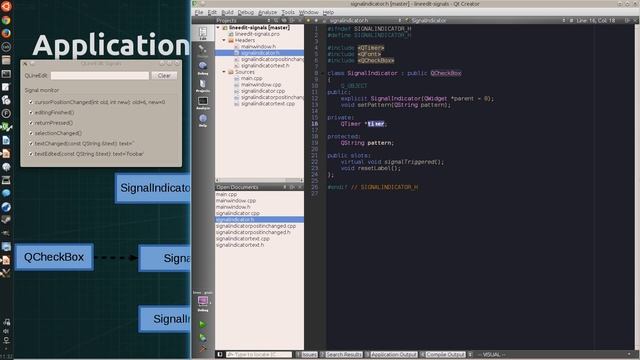Viewport: 640px width, 360px height.
Task: Launch Chrome from the Ubuntu dock
Action: coord(6,20)
